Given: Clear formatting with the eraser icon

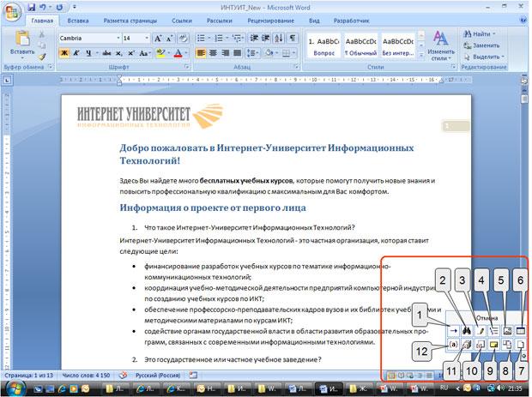Looking at the screenshot, I should coord(184,39).
